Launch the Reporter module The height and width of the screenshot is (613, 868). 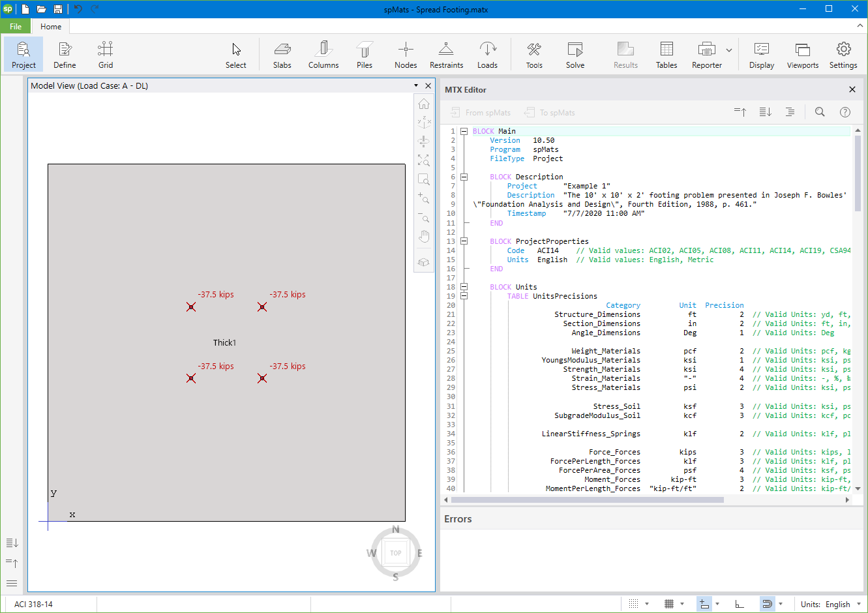707,54
